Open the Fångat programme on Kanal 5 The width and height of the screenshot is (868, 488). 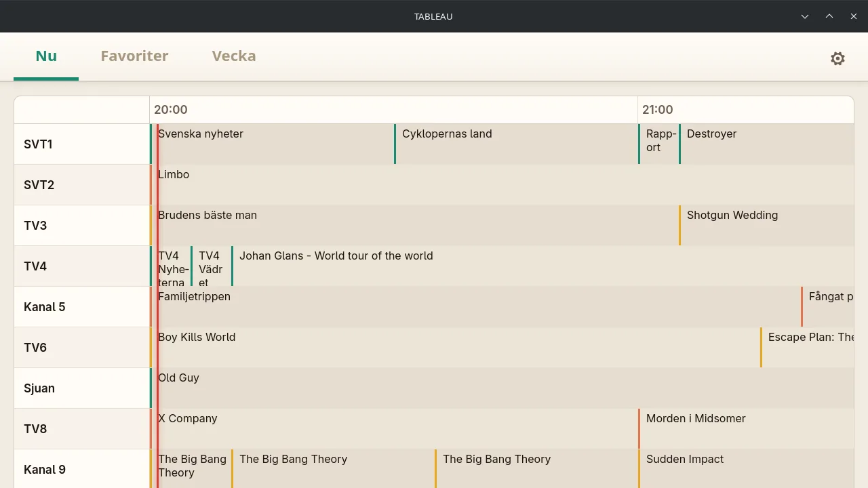click(827, 306)
